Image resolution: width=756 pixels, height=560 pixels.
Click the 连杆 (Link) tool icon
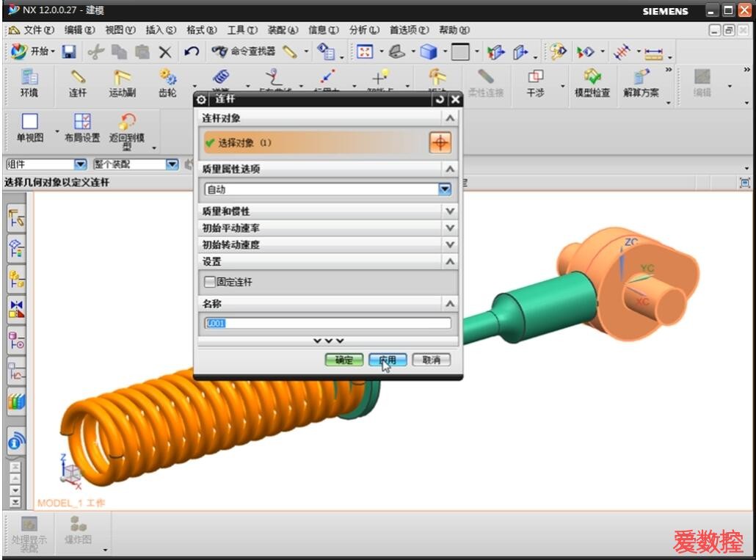coord(78,83)
